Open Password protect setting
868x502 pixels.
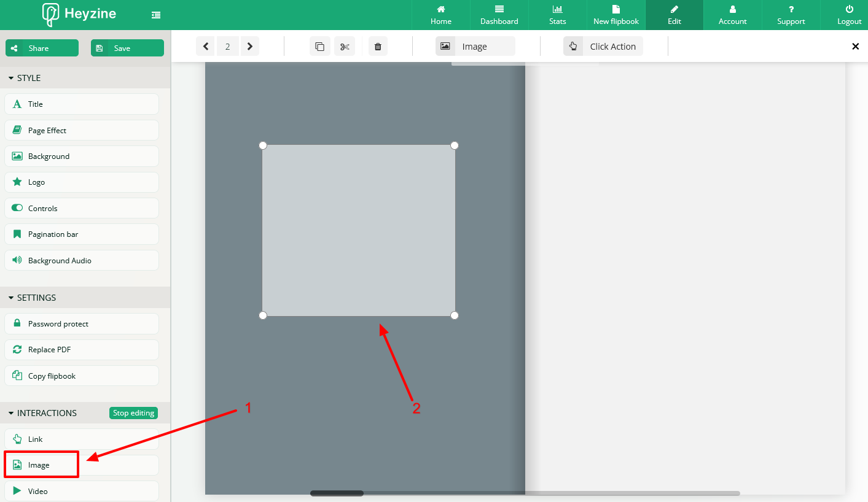82,323
